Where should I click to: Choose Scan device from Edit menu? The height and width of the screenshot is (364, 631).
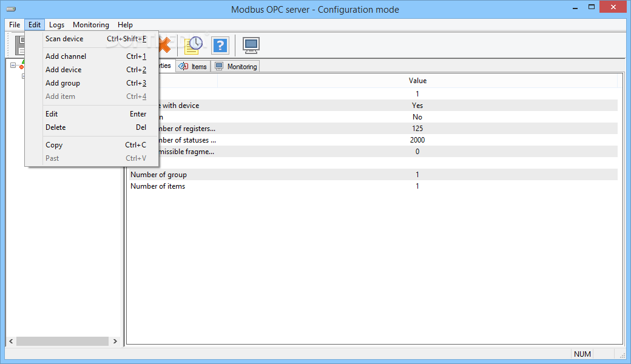coord(92,39)
